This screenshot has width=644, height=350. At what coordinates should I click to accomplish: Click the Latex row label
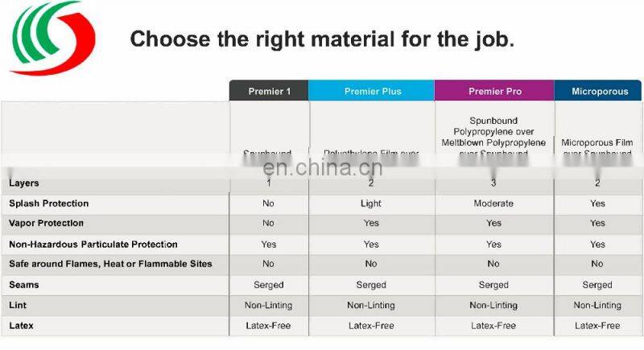point(21,326)
